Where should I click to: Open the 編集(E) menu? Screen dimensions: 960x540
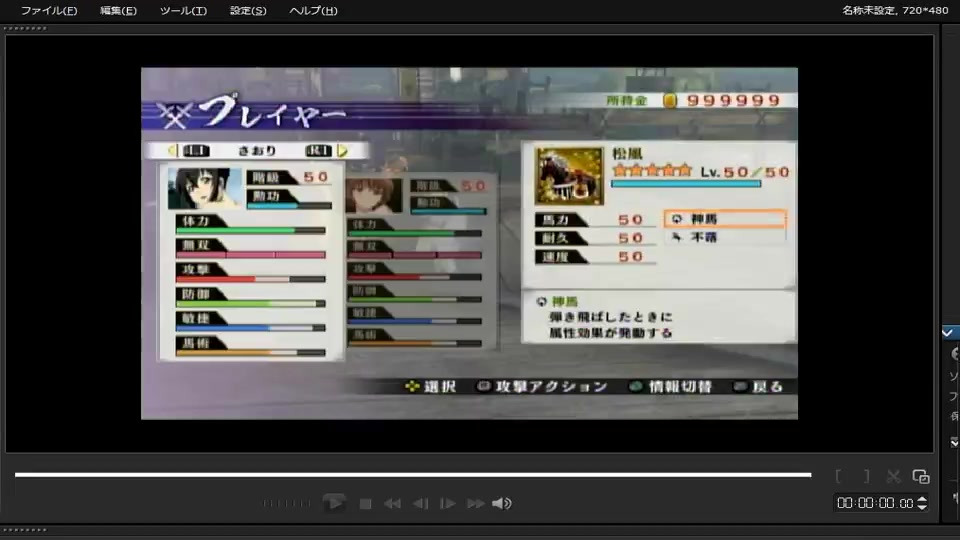point(118,10)
